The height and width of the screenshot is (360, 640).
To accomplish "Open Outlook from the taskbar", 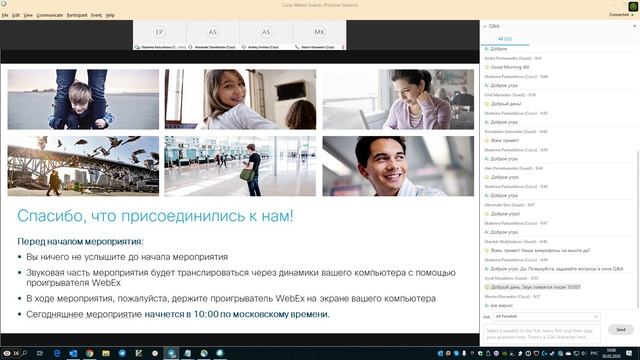I will pos(73,353).
